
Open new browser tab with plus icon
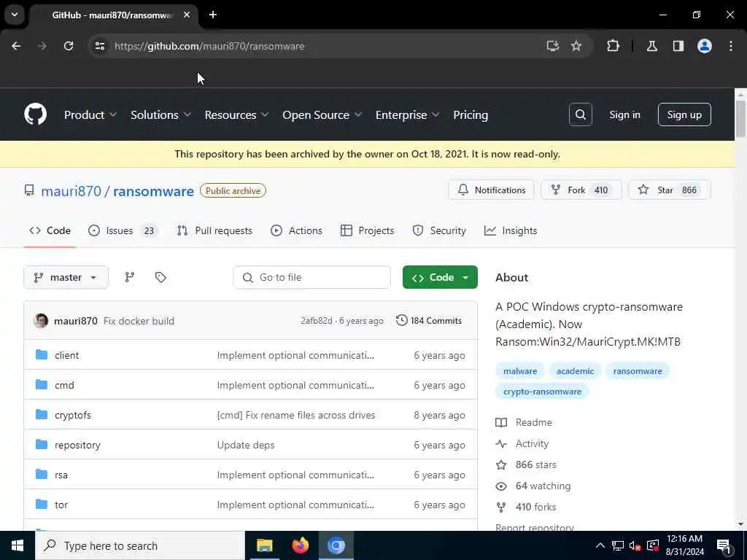tap(213, 15)
